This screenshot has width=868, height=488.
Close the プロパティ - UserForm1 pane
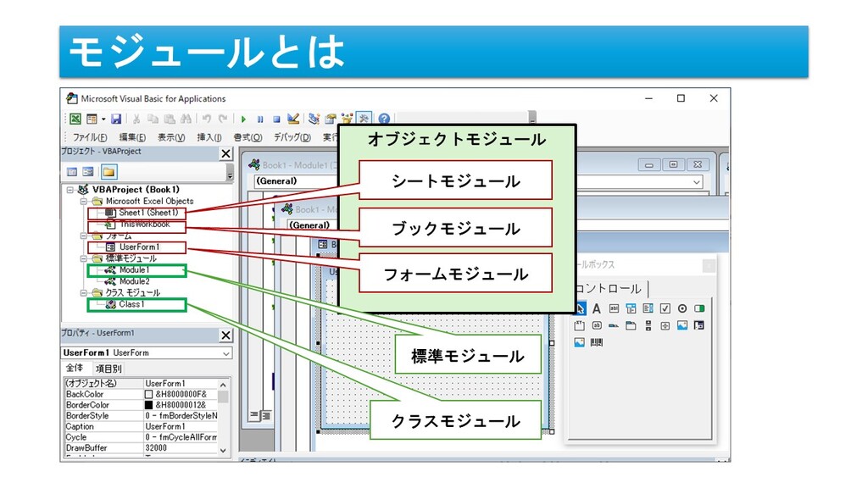pos(225,335)
